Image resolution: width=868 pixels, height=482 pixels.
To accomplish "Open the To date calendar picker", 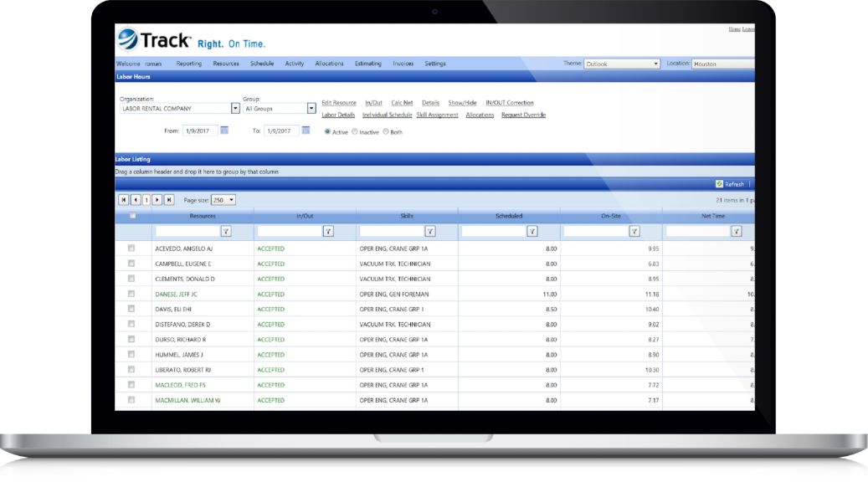I will [x=306, y=131].
